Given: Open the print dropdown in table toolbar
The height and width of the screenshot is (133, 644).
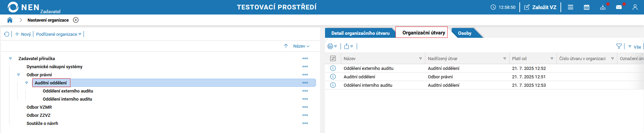Looking at the screenshot, I should point(332,46).
